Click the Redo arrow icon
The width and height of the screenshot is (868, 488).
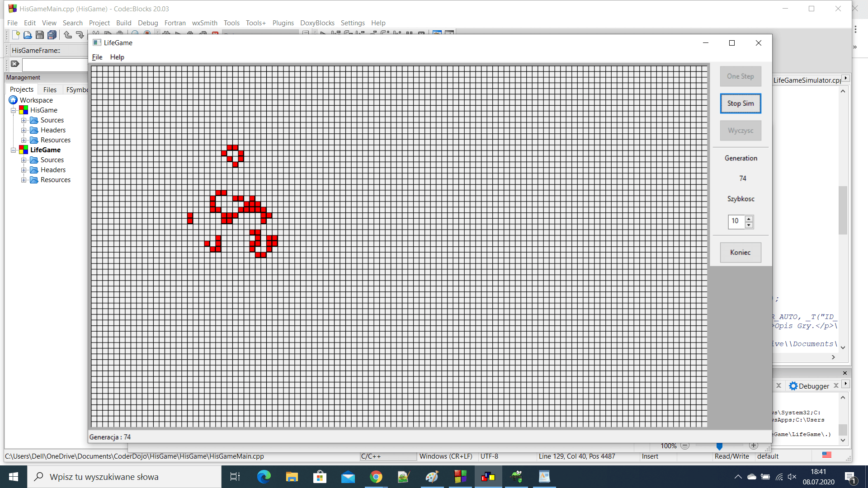tap(80, 35)
